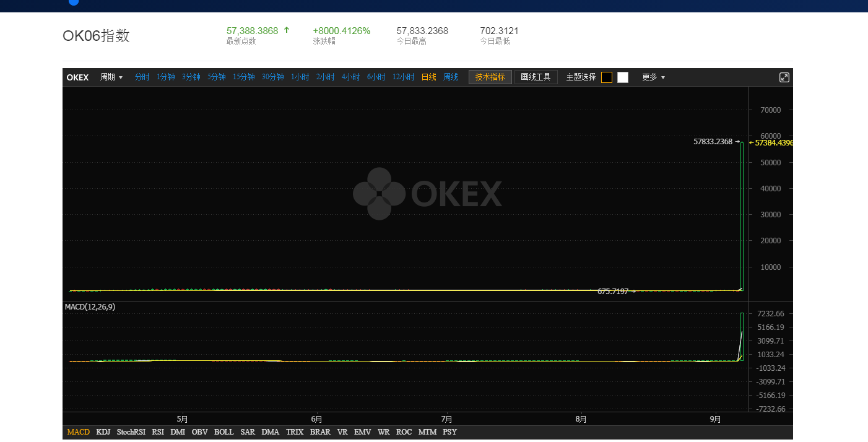The width and height of the screenshot is (868, 442).
Task: Click the 57833.2368 high price label
Action: click(713, 142)
